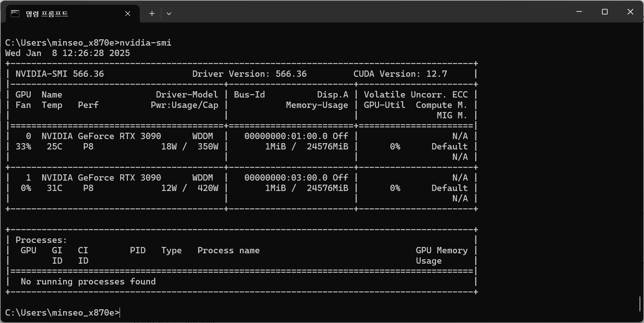Select the 명령 프롬프트 tab

pyautogui.click(x=73, y=14)
